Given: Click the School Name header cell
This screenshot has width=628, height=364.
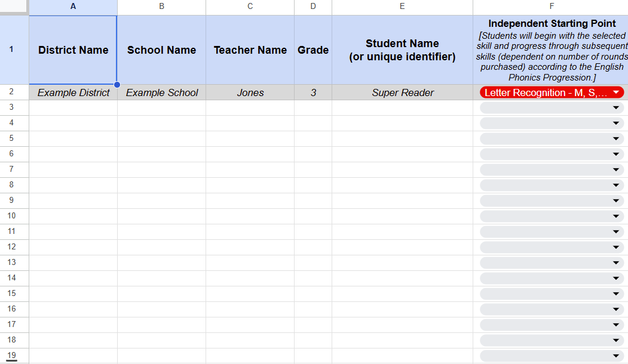Looking at the screenshot, I should tap(161, 50).
